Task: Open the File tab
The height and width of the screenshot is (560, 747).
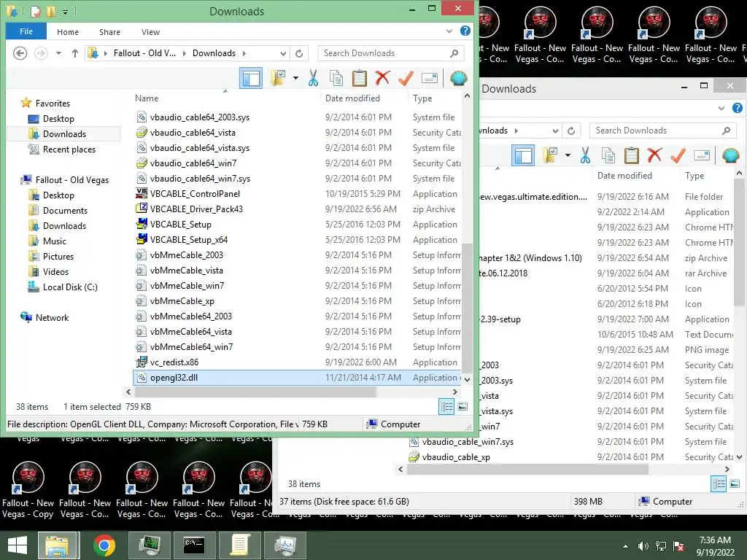Action: [x=26, y=31]
